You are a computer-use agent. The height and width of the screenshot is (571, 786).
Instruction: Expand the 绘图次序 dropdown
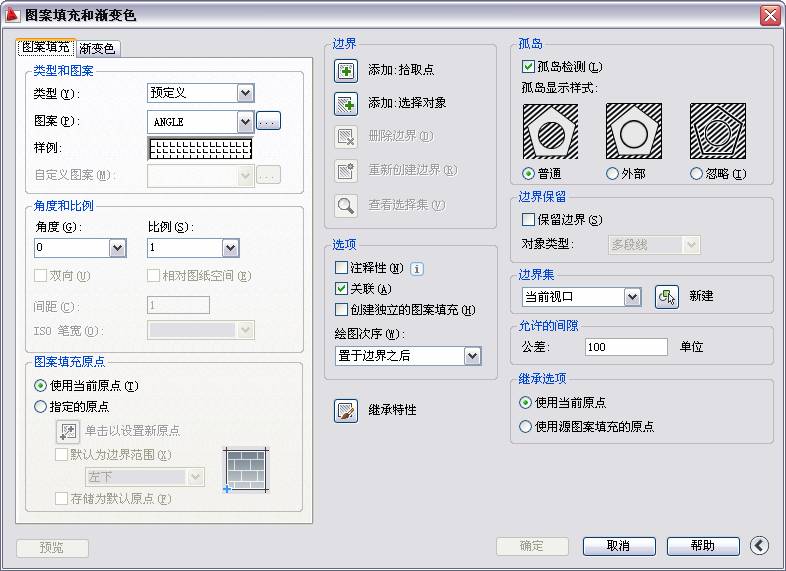click(472, 356)
